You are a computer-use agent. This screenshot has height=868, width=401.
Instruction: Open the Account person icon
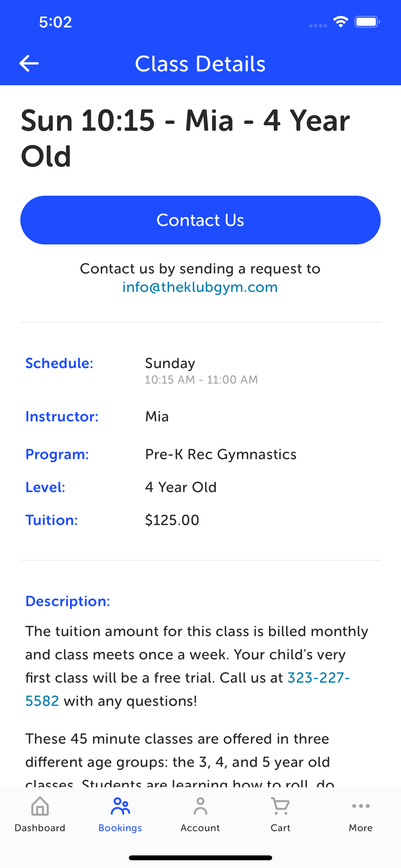(x=200, y=806)
